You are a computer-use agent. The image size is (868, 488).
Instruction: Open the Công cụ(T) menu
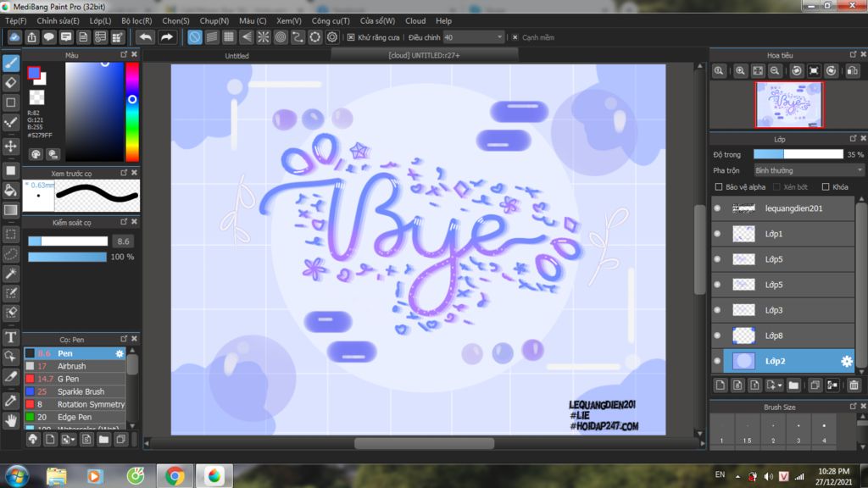[x=331, y=20]
